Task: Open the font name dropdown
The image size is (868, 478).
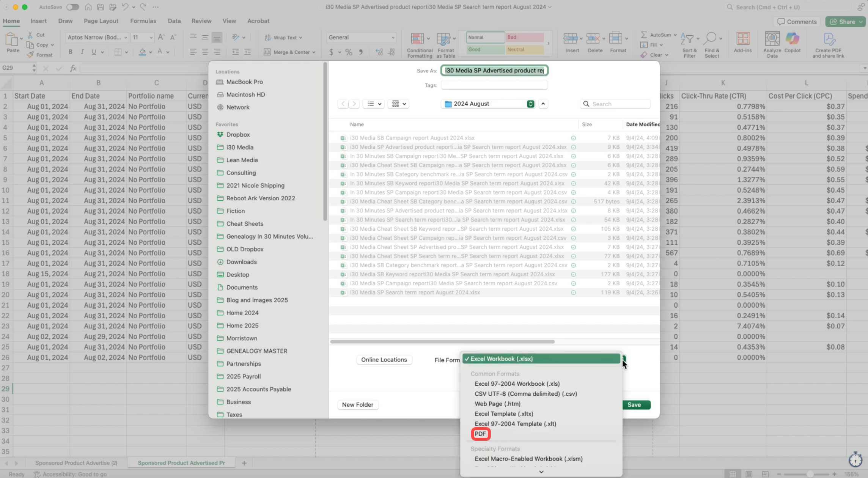Action: click(125, 37)
